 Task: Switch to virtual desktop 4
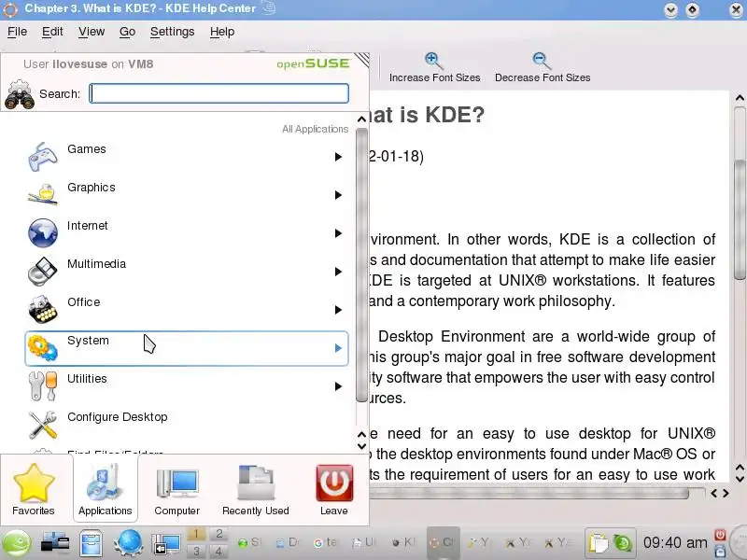pos(218,551)
